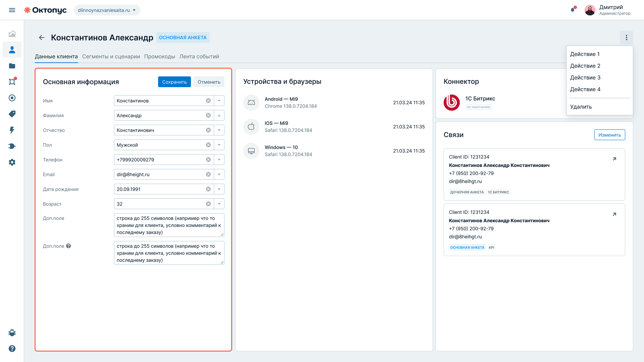
Task: Open the ОСНОВНАЯ АНКЕТА API card link arrow
Action: [x=614, y=214]
